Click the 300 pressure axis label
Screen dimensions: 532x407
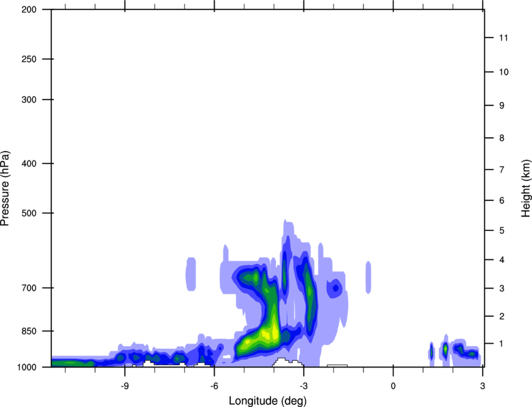point(29,100)
